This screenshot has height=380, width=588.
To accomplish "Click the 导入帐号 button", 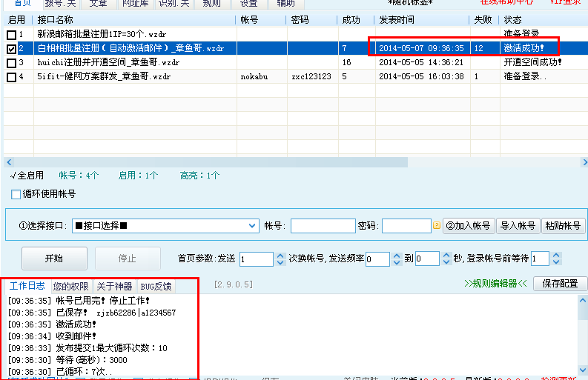I will (x=518, y=226).
